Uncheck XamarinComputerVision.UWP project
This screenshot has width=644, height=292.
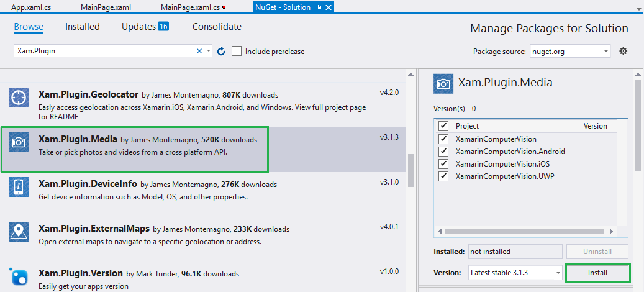[x=443, y=176]
